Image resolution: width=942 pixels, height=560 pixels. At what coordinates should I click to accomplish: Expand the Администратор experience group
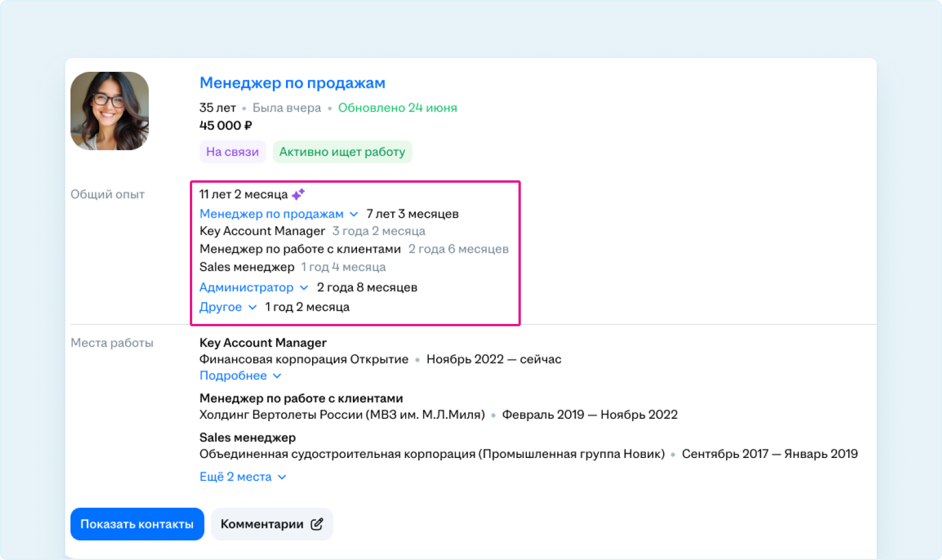tap(246, 288)
